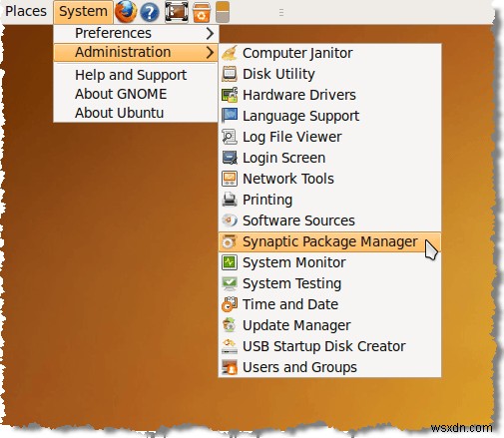Image resolution: width=504 pixels, height=438 pixels.
Task: Click the Computer Janitor broom icon
Action: (x=230, y=53)
